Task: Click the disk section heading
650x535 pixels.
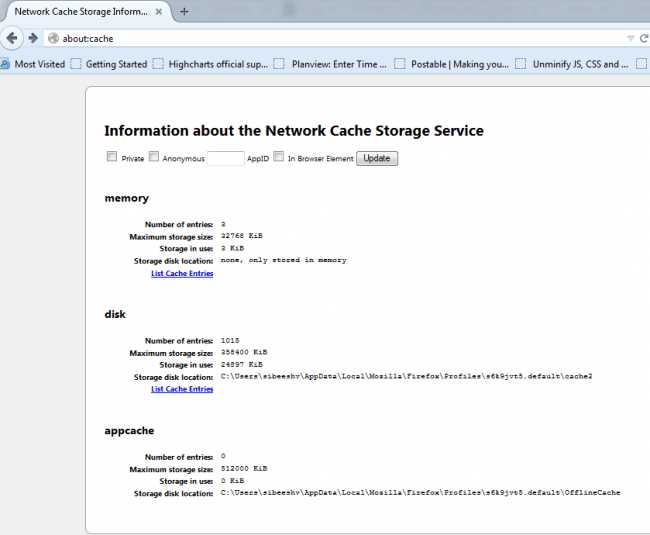Action: 115,315
